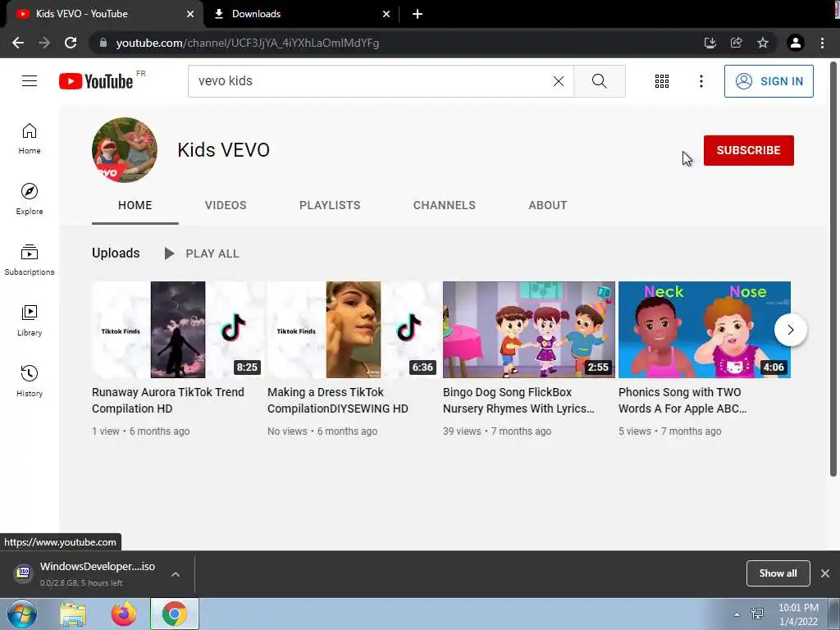Open Windows Explorer from the taskbar
Screen dimensions: 840x630
[73, 614]
